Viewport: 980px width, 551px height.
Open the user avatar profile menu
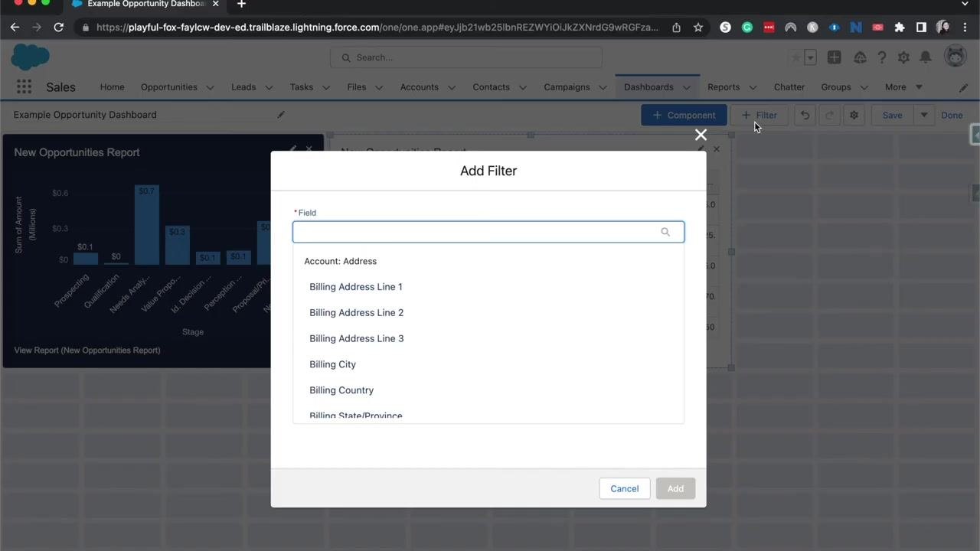955,57
